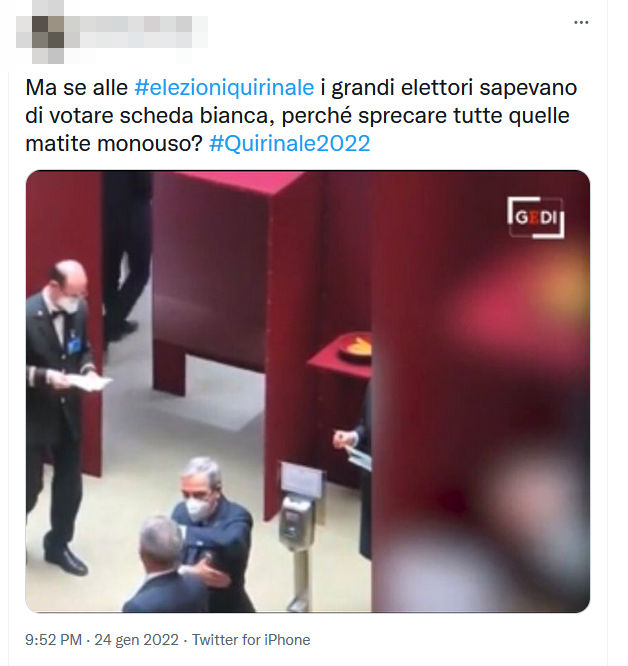Click the blurred right side of the video

481,391
